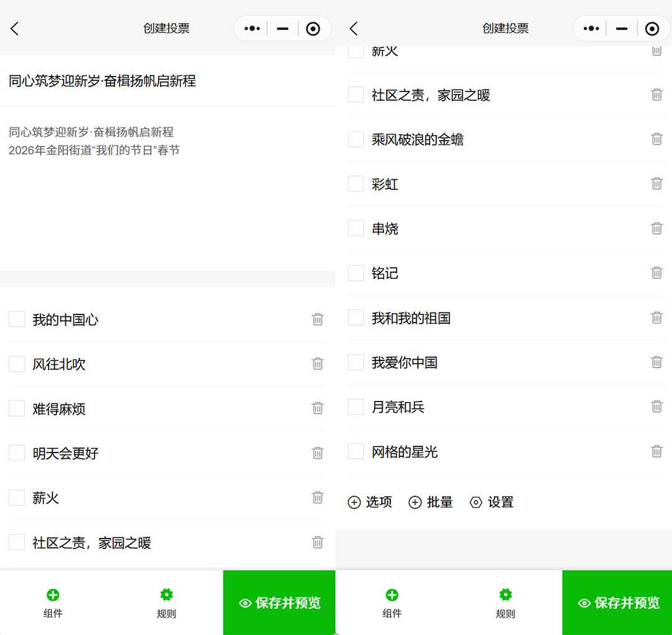The image size is (672, 635).
Task: Select the 铭记 checkbox
Action: pyautogui.click(x=356, y=273)
